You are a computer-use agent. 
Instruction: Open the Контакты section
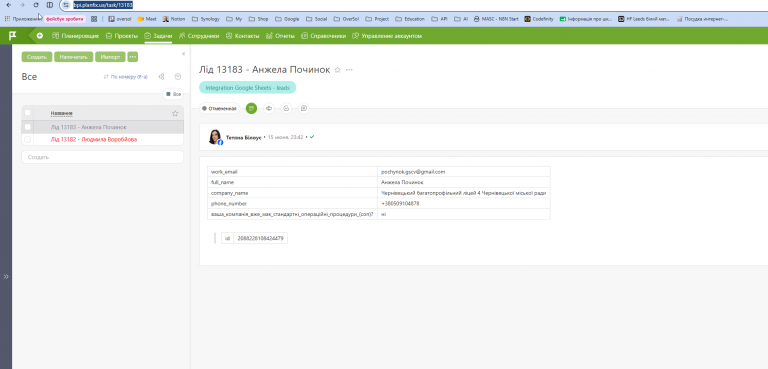pyautogui.click(x=242, y=36)
